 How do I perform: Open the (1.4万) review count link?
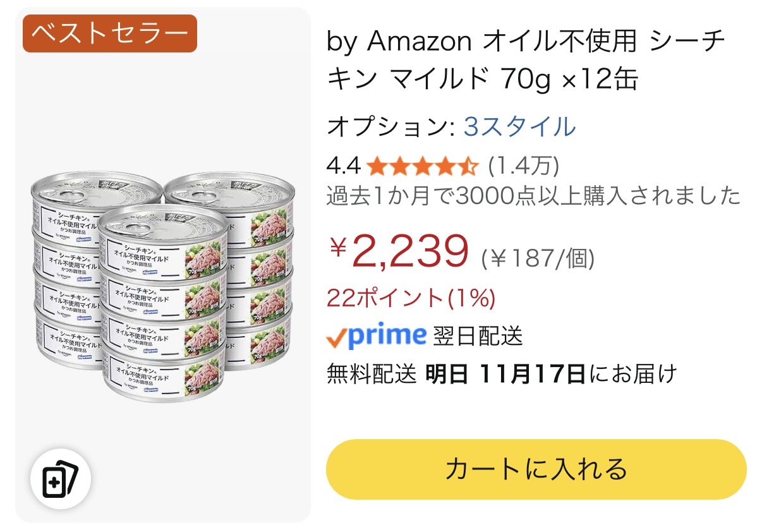pos(524,166)
